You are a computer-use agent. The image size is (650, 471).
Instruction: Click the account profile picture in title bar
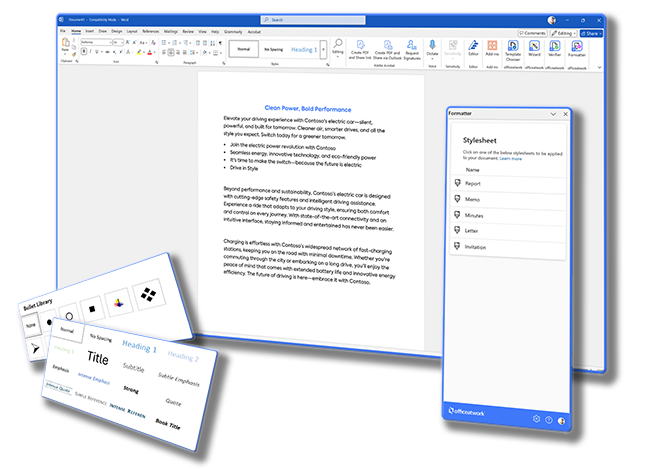tap(552, 20)
